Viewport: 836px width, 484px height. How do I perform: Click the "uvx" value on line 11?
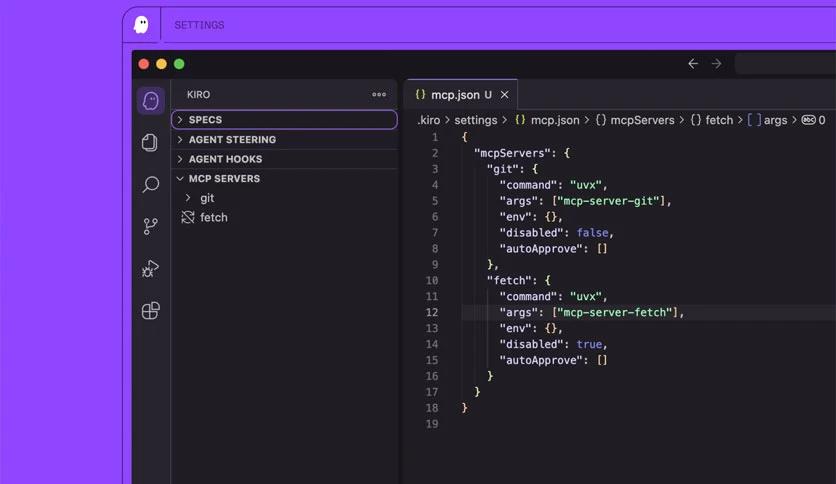point(586,296)
